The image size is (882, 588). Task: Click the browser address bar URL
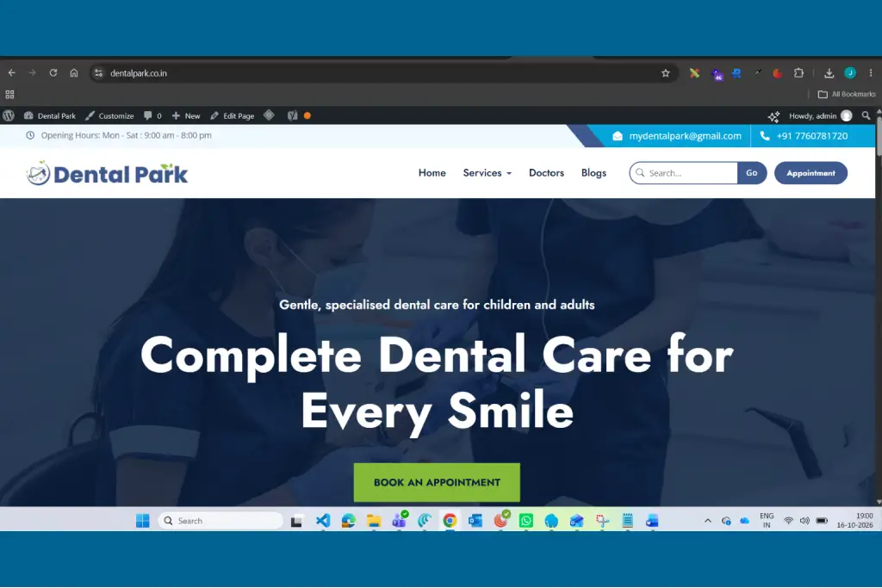[x=139, y=73]
